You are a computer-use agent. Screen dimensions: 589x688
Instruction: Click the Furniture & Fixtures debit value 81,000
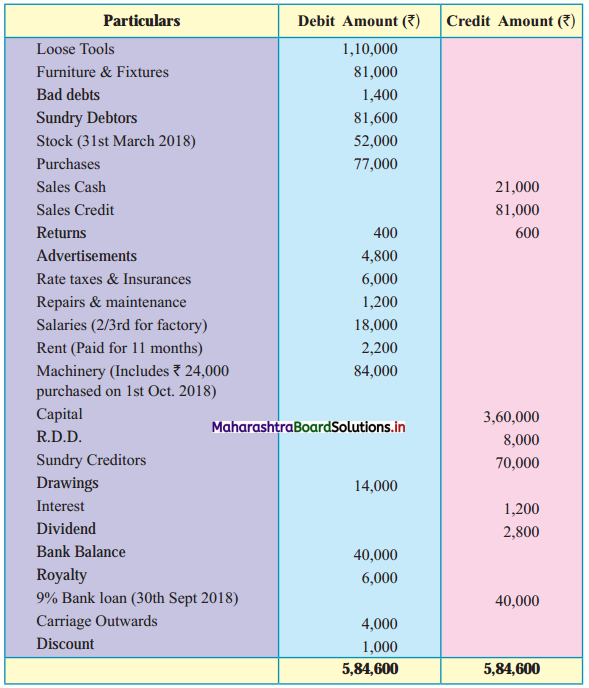click(x=376, y=72)
